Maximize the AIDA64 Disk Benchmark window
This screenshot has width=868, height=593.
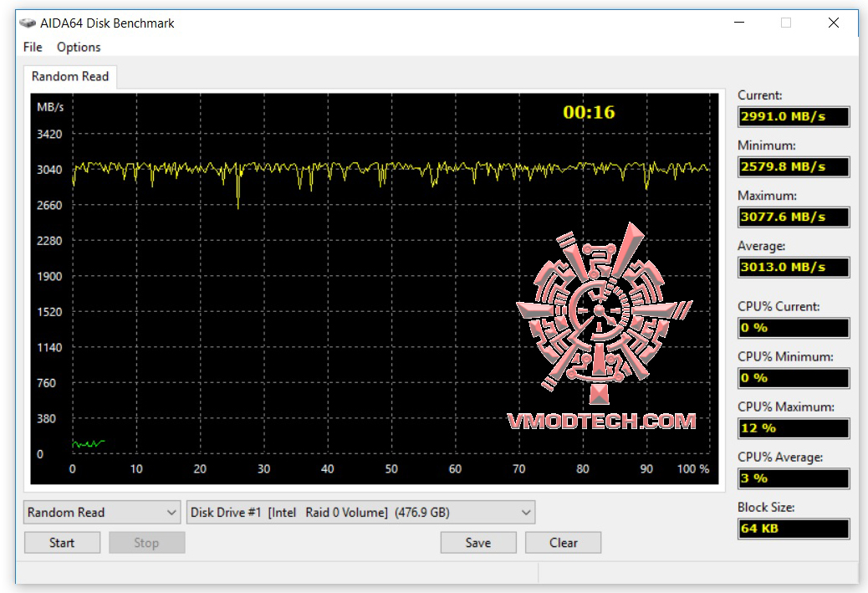pyautogui.click(x=786, y=23)
